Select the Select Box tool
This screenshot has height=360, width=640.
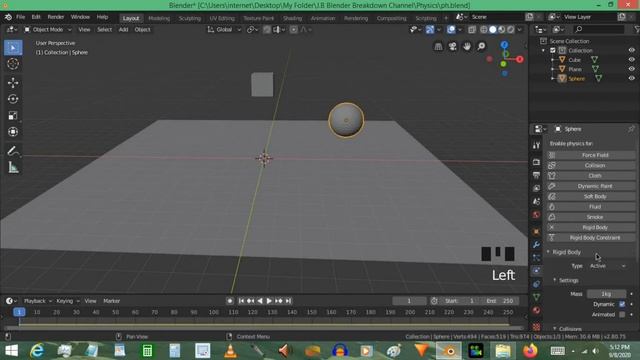(x=13, y=48)
